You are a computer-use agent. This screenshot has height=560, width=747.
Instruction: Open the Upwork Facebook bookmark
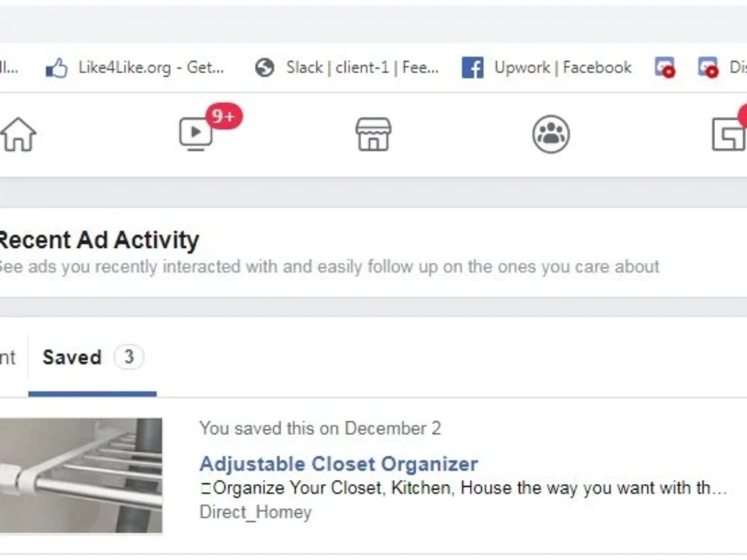tap(547, 68)
